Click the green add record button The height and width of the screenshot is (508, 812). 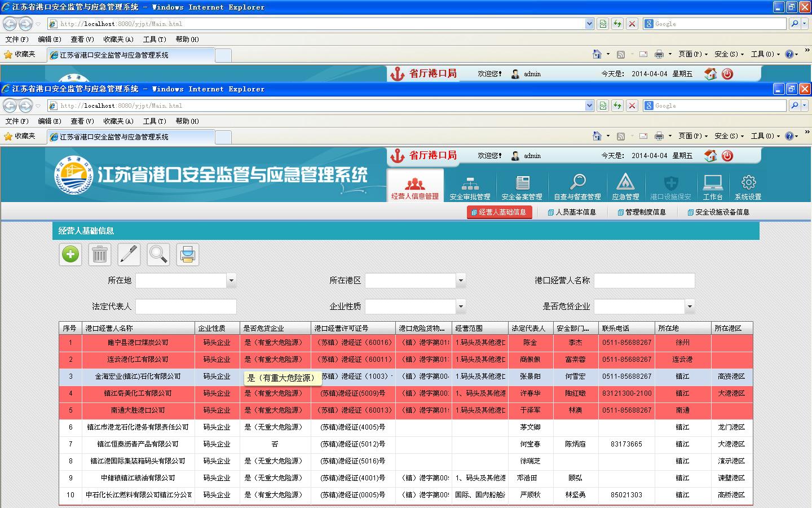click(x=70, y=255)
